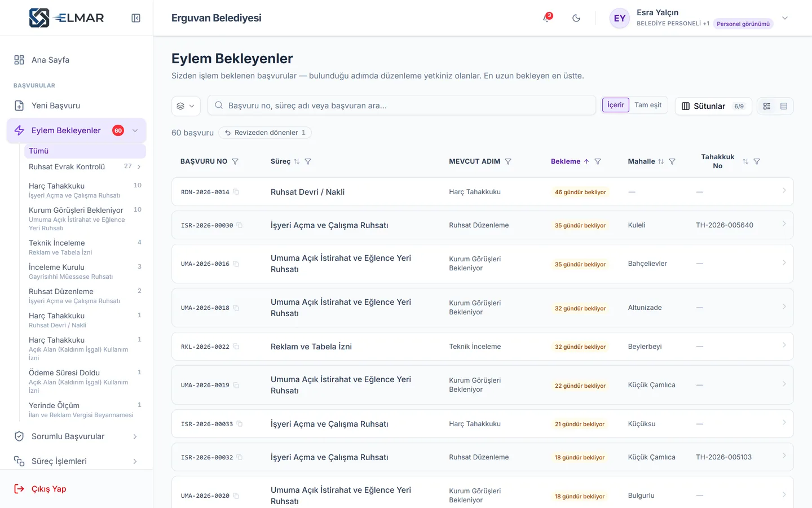Go to Ana Sayfa
The width and height of the screenshot is (812, 508).
76,60
